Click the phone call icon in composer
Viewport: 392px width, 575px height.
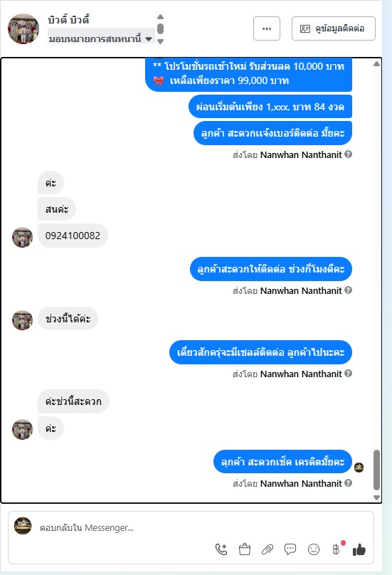[x=221, y=549]
